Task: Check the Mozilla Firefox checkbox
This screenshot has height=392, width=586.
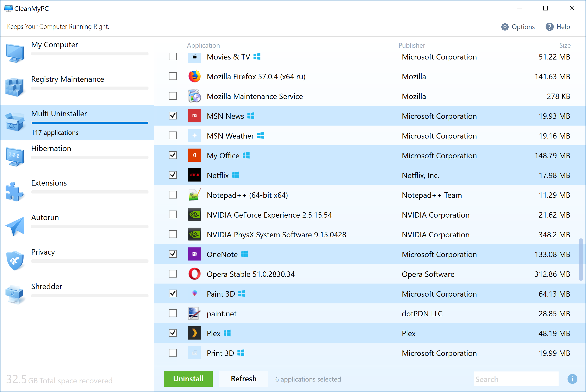Action: click(x=173, y=76)
